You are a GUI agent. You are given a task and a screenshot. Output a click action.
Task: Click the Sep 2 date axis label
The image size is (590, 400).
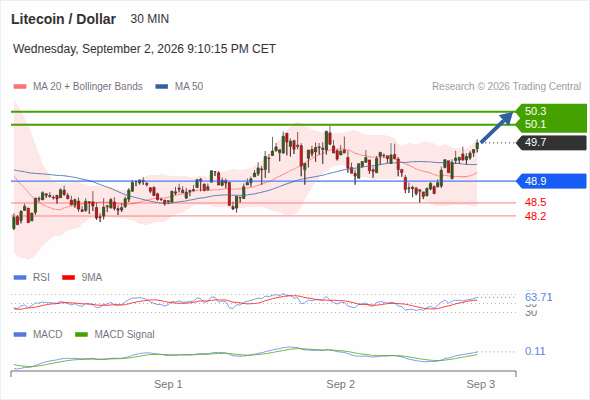tap(341, 384)
